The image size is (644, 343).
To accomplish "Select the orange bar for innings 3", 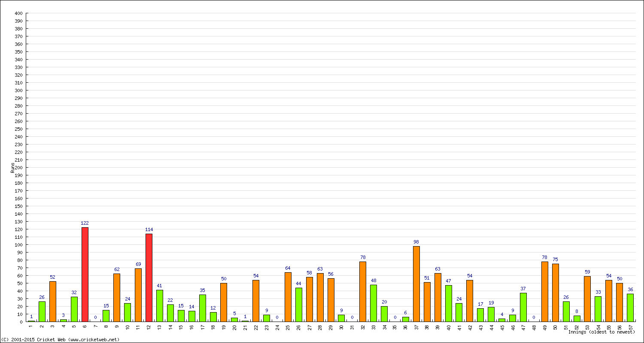I will point(53,301).
